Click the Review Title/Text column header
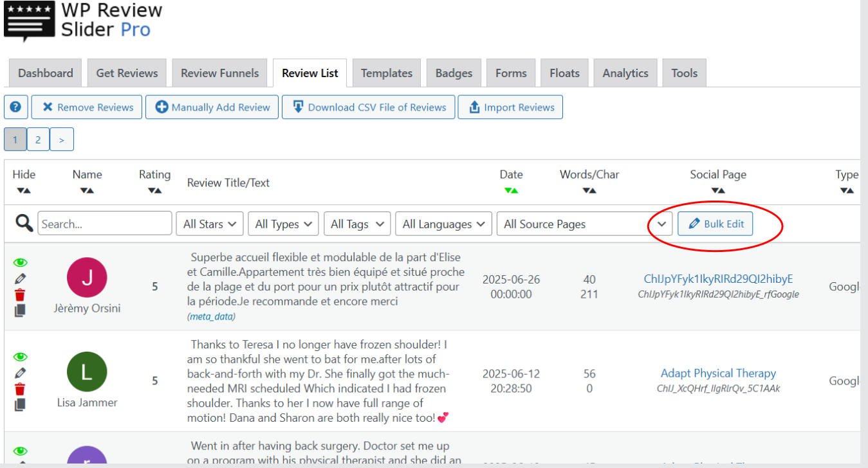Viewport: 868px width, 468px height. [x=228, y=183]
